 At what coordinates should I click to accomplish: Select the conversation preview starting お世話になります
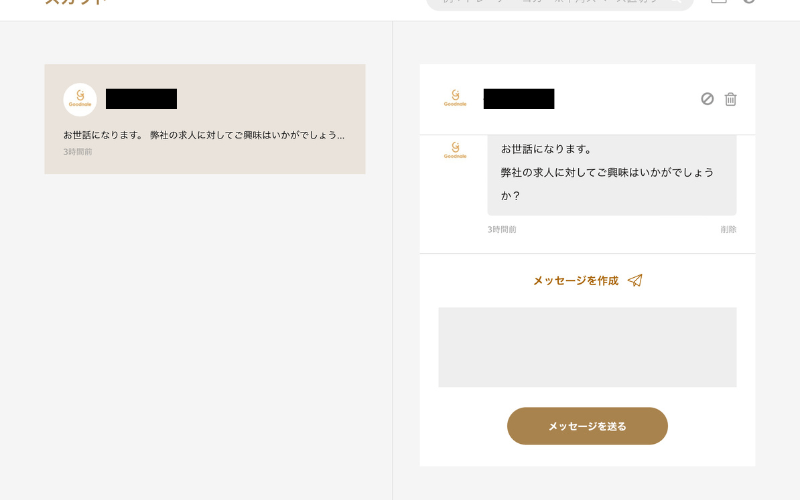pos(204,134)
